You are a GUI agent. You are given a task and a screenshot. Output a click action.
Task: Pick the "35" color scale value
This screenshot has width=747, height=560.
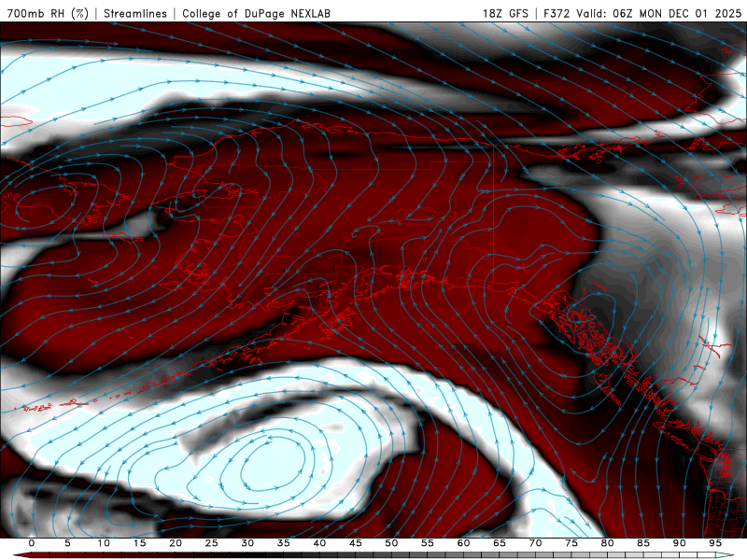pos(284,543)
